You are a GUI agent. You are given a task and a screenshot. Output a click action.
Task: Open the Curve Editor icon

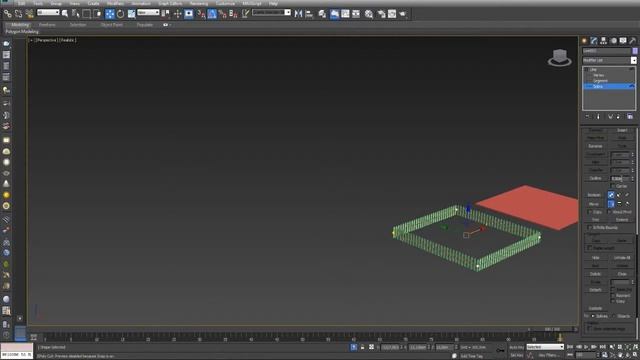click(x=345, y=14)
